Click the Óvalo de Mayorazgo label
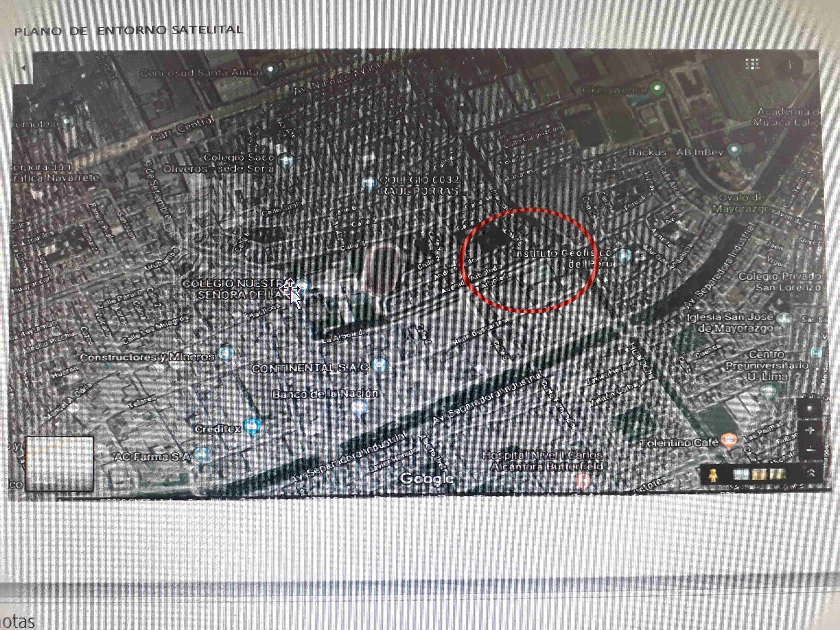This screenshot has height=630, width=840. (741, 203)
